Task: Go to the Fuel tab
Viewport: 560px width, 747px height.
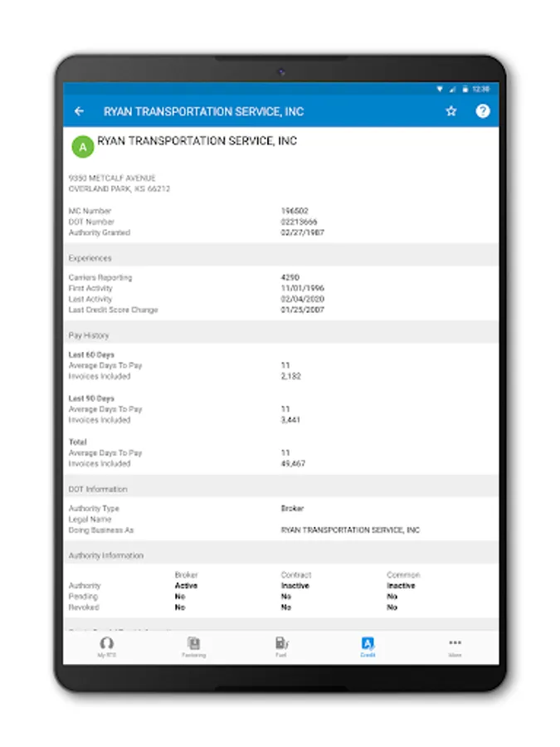Action: pyautogui.click(x=281, y=647)
